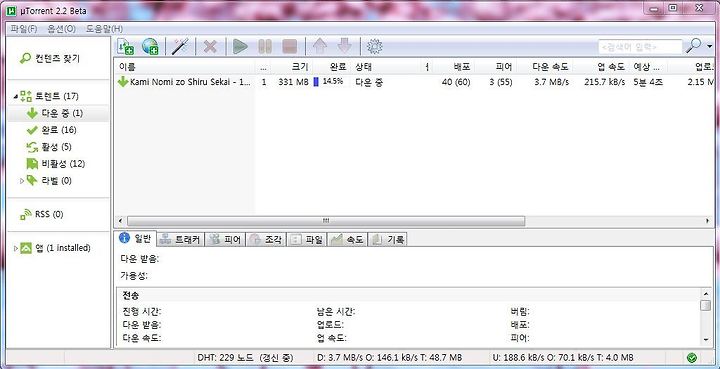Click the Start torrent play icon
Image resolution: width=720 pixels, height=369 pixels.
click(240, 46)
